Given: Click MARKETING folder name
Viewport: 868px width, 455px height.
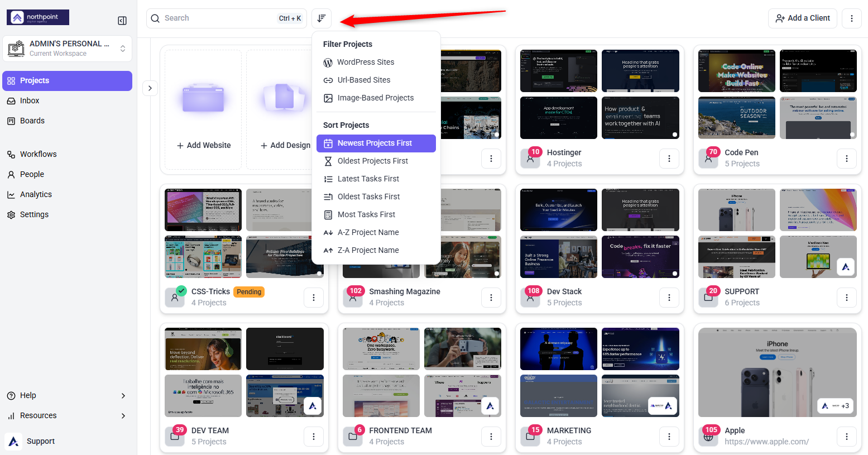Looking at the screenshot, I should (569, 431).
